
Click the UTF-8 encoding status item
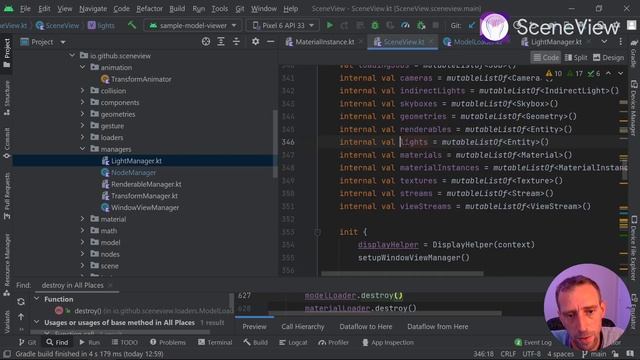(x=531, y=354)
